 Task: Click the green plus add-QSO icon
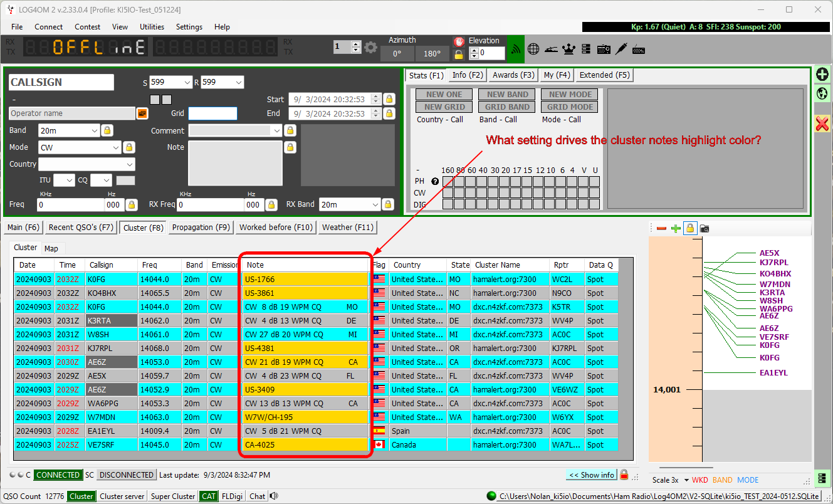coord(822,75)
